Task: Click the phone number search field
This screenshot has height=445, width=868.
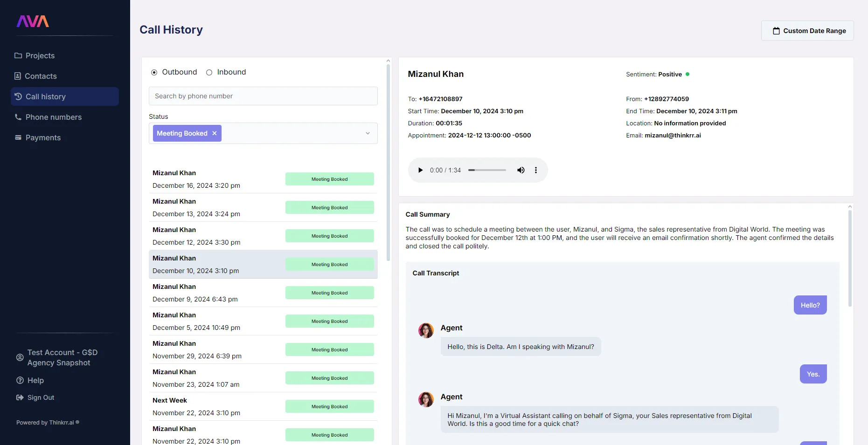Action: pyautogui.click(x=263, y=96)
